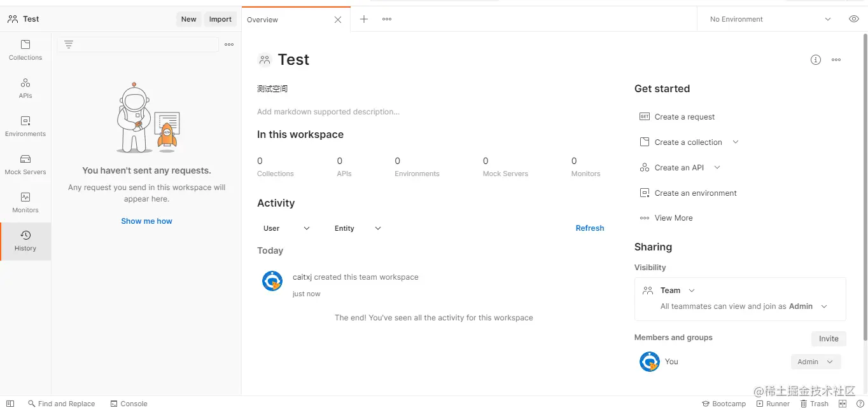
Task: Click the Show me how link
Action: click(147, 221)
